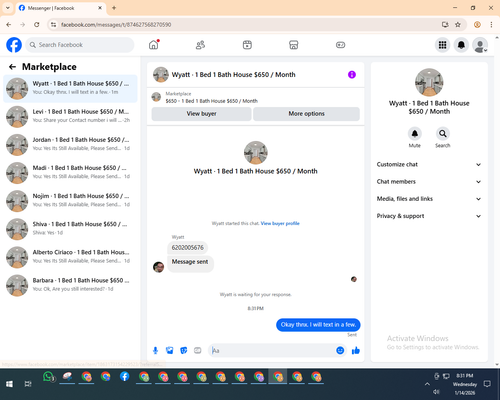Open the Alberto Ciriaco conversation
Viewport: 500px width, 400px height.
click(x=70, y=257)
